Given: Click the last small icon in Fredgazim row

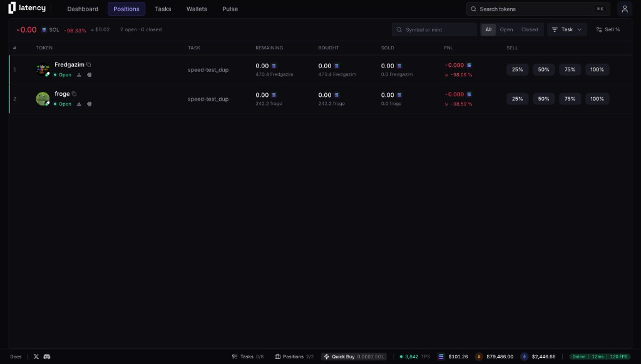Looking at the screenshot, I should tap(89, 75).
